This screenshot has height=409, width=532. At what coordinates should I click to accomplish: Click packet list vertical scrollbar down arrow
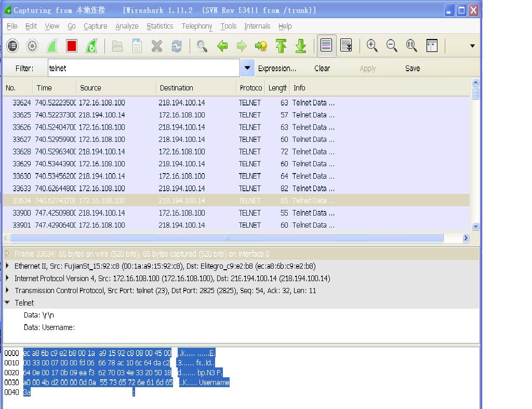475,226
